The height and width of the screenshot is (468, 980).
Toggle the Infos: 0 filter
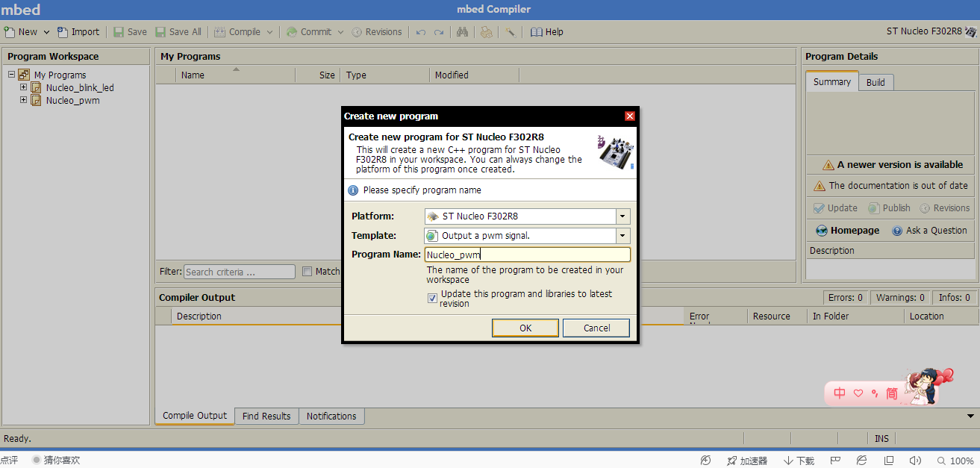[955, 297]
